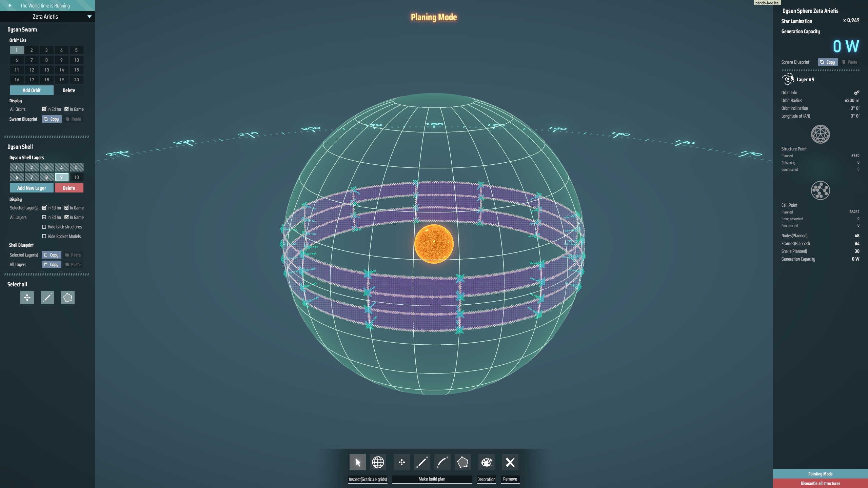
Task: Expand the In Editor partial checkbox for All Layers
Action: click(x=44, y=217)
